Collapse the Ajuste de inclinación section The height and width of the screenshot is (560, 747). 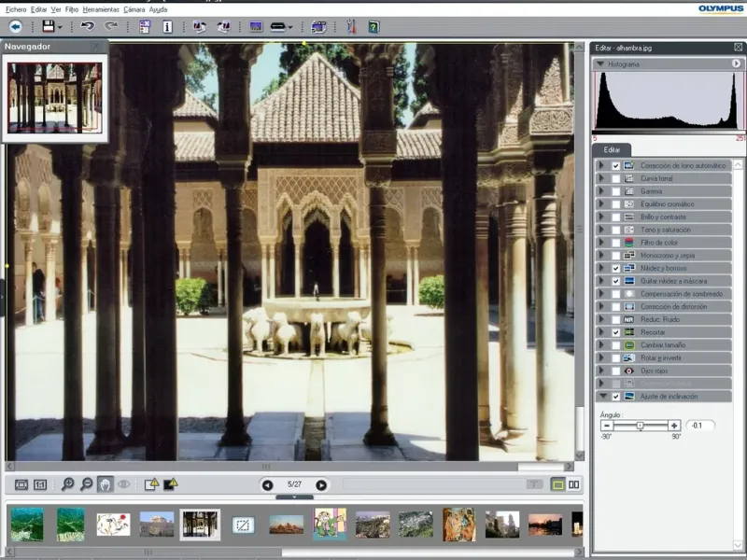click(602, 397)
